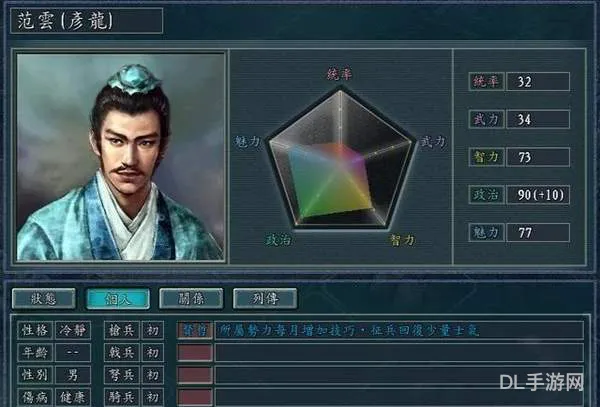The width and height of the screenshot is (600, 407).
Task: Click the pentagon ability radar chart
Action: tap(340, 158)
